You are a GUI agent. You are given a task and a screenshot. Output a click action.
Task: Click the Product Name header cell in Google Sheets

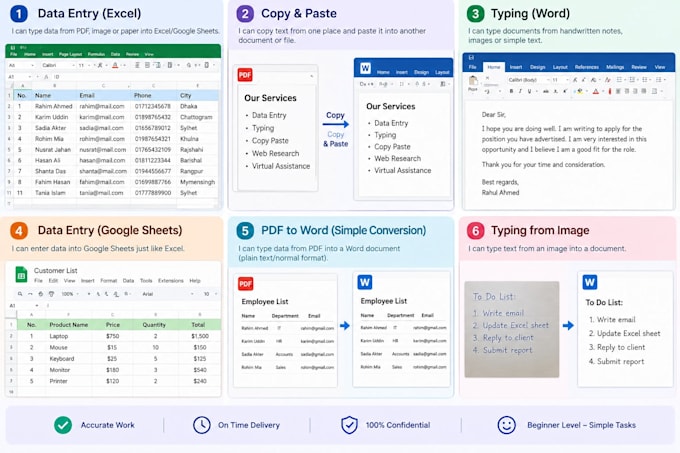(69, 324)
